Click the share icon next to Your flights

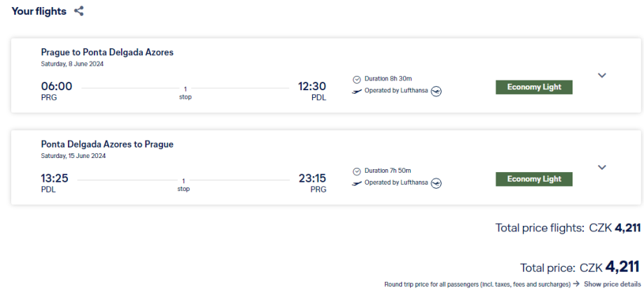(x=79, y=11)
